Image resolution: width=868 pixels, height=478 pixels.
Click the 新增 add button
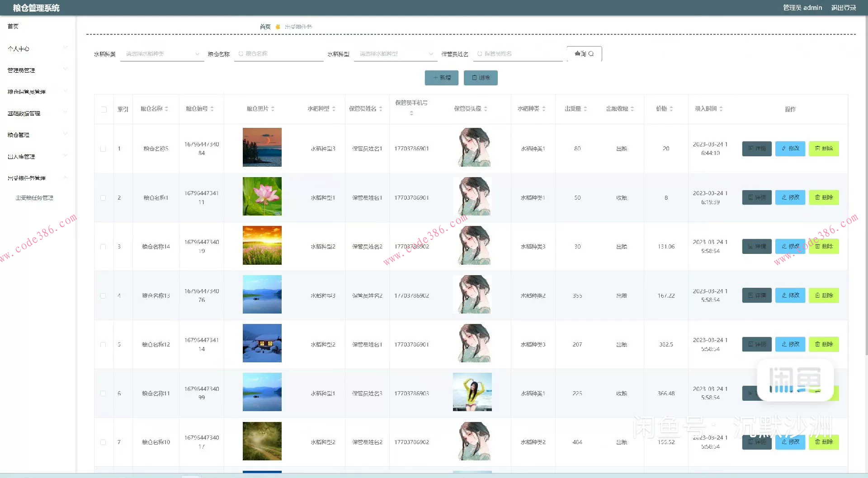[x=441, y=78]
